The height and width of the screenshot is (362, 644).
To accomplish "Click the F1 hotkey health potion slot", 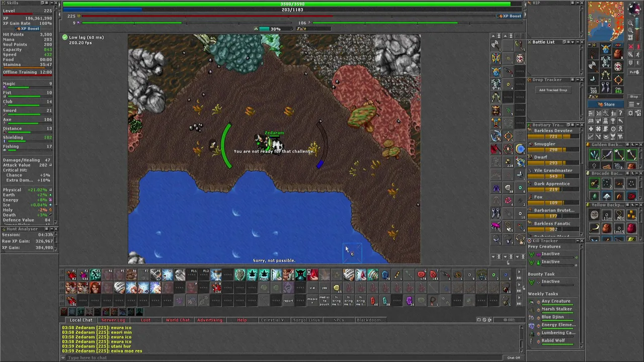I will click(71, 275).
